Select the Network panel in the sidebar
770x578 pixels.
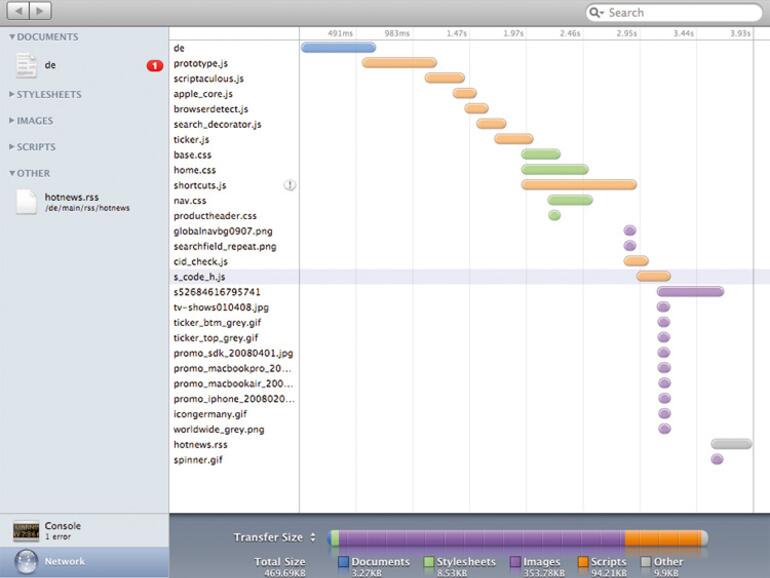(64, 562)
